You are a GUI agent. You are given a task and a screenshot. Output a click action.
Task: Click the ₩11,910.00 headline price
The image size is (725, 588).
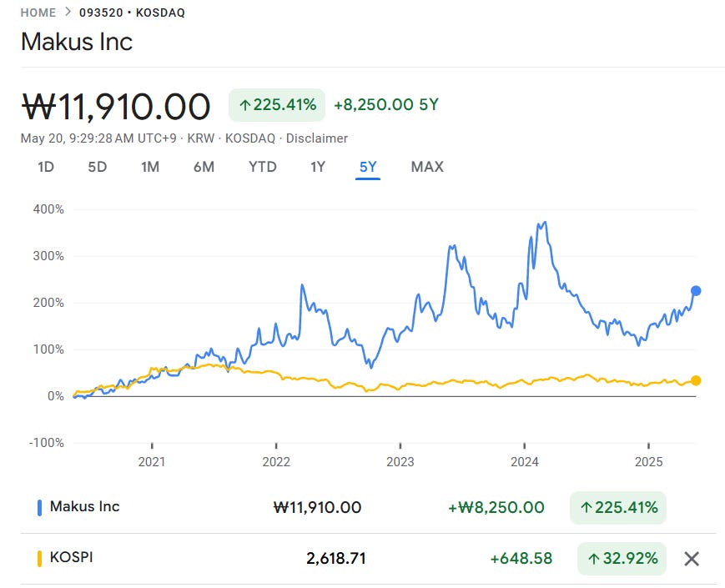click(116, 106)
